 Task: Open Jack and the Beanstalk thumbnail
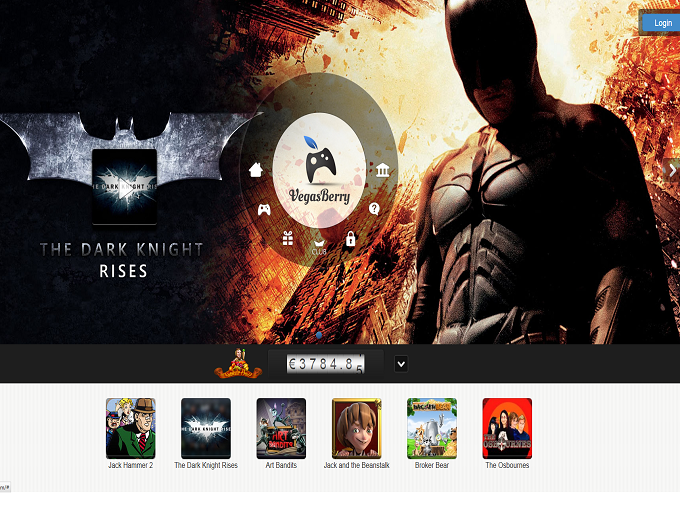point(356,428)
